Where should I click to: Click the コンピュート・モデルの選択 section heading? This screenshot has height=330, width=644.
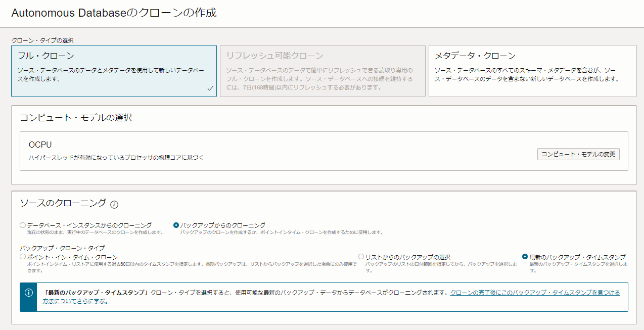click(x=76, y=118)
